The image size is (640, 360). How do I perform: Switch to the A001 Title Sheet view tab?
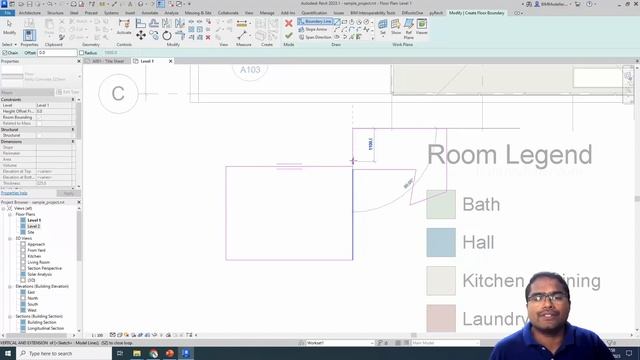(108, 61)
